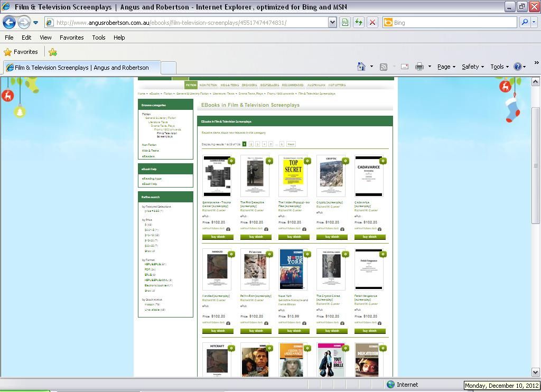Click the Compatibility View icon

click(345, 23)
